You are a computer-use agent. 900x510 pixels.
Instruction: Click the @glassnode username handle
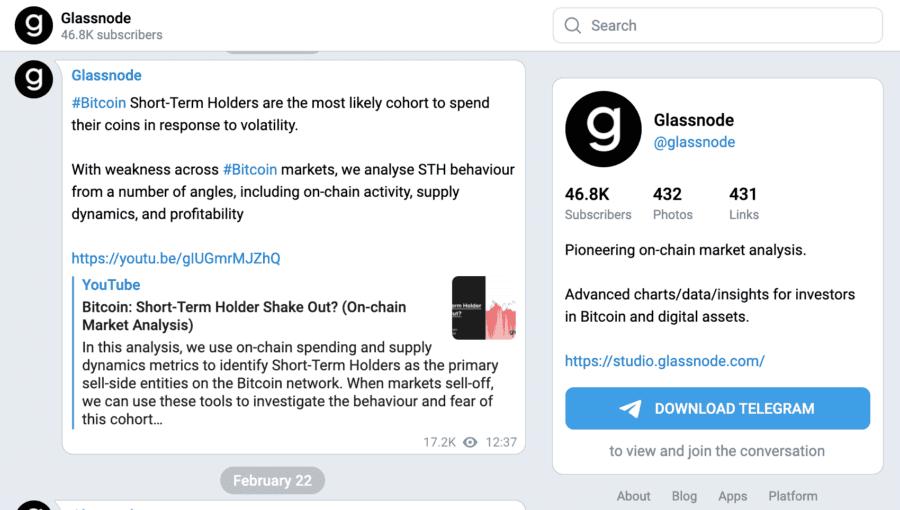[694, 142]
